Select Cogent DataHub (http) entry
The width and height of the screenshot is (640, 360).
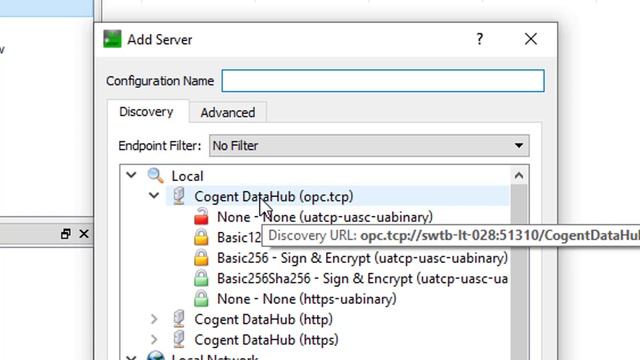coord(263,319)
